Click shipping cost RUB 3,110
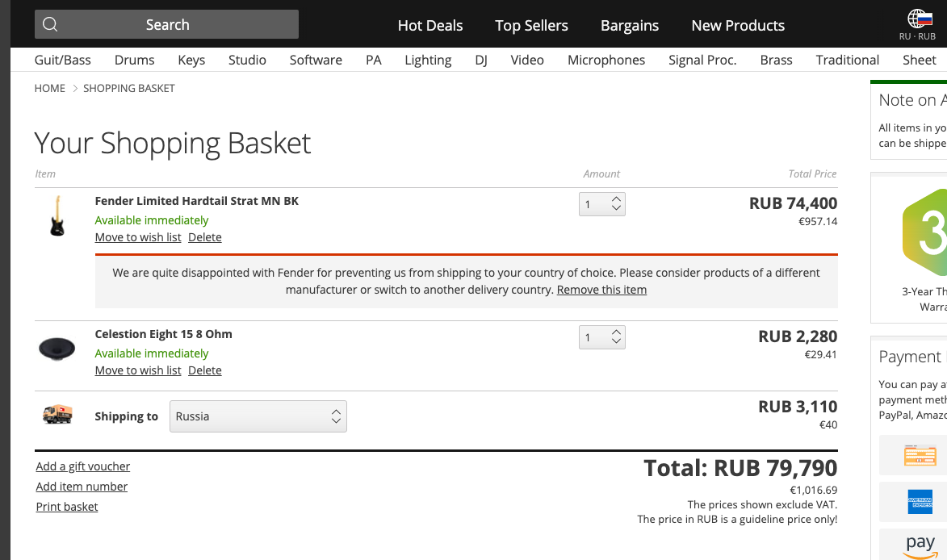 tap(798, 407)
